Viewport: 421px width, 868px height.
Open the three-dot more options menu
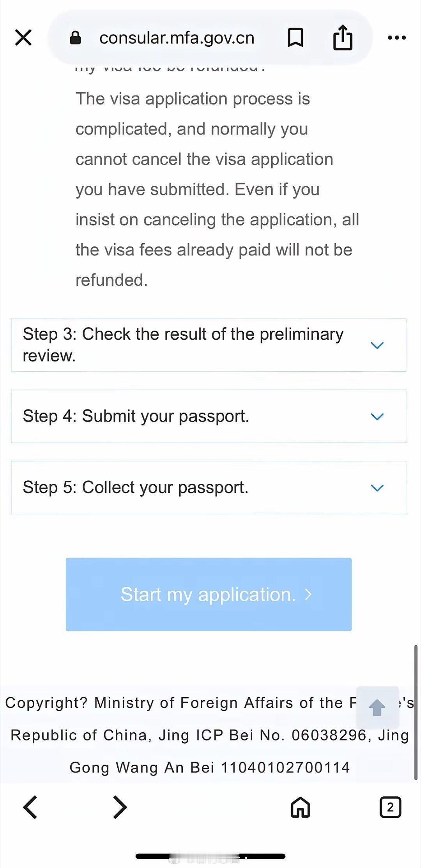(397, 38)
